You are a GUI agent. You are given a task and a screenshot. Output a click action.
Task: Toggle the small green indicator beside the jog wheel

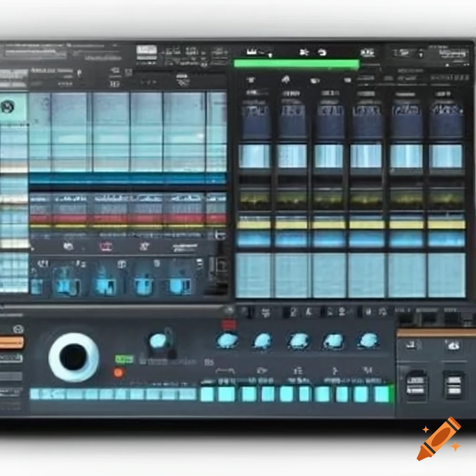[124, 359]
